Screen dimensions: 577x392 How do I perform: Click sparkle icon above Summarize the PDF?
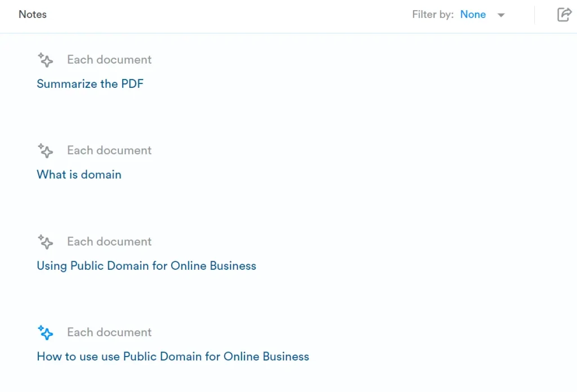click(x=45, y=60)
